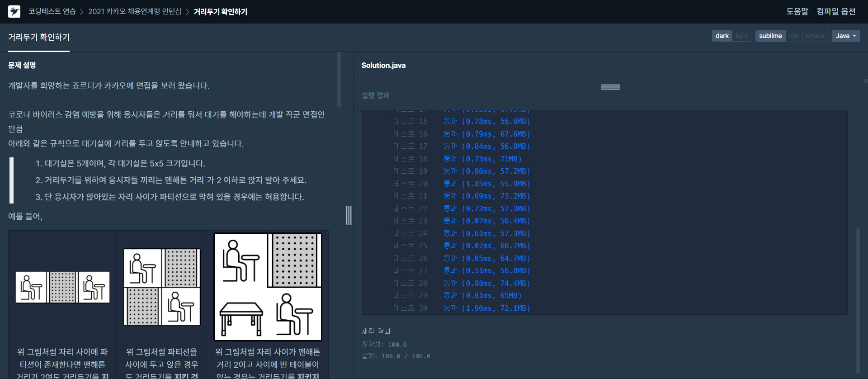The height and width of the screenshot is (379, 868).
Task: Click the results panel scrollbar
Action: click(858, 300)
